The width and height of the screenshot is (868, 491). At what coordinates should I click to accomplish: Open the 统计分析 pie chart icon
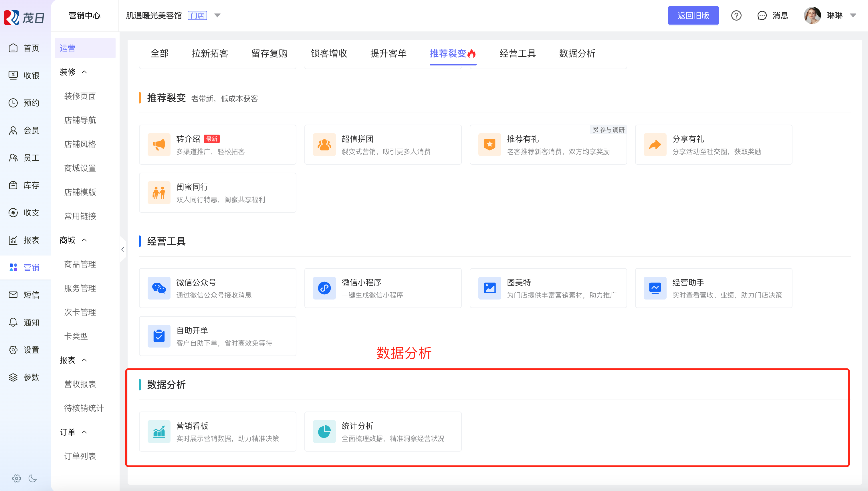pyautogui.click(x=324, y=431)
